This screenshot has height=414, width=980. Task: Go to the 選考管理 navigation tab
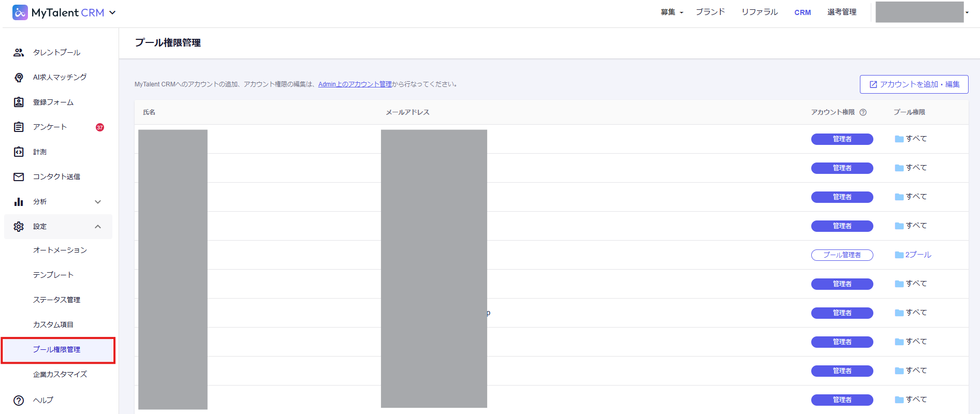841,12
